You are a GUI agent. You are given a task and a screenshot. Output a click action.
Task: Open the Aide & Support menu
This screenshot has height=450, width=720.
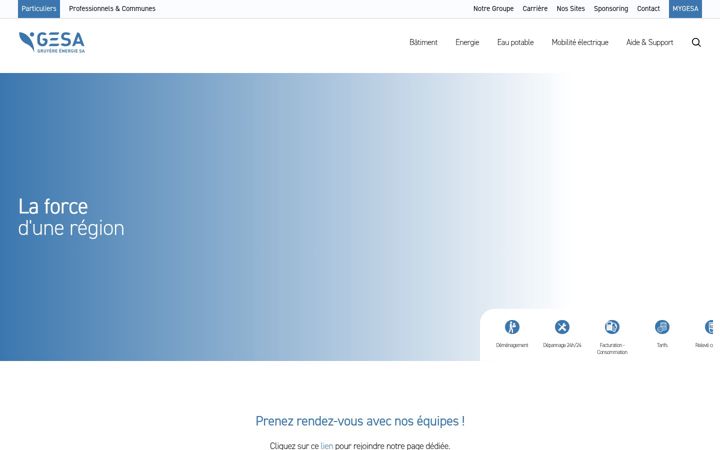pyautogui.click(x=650, y=42)
